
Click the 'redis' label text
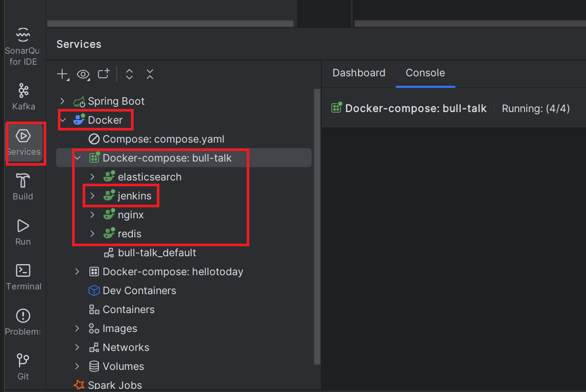pyautogui.click(x=130, y=234)
